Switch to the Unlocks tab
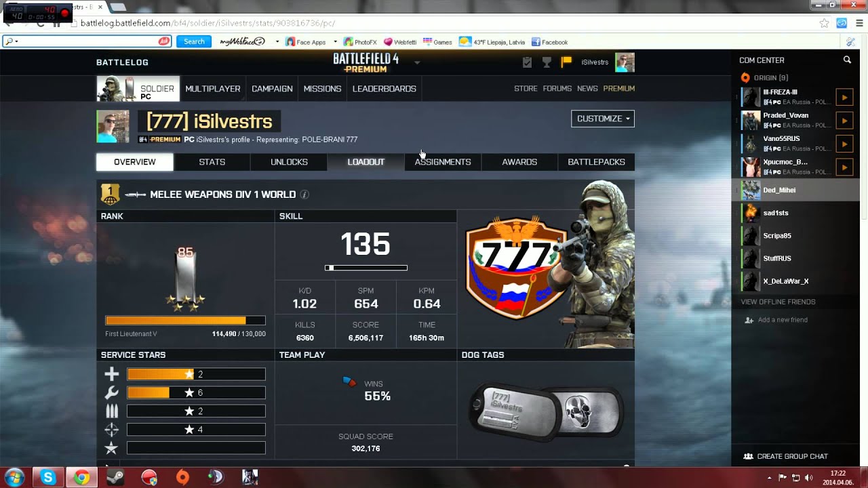The image size is (868, 488). tap(289, 162)
